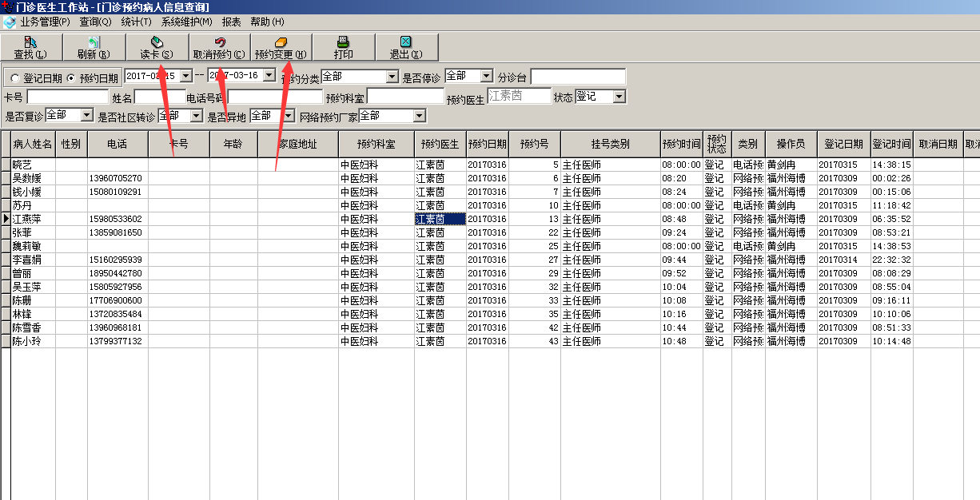Viewport: 980px width, 500px height.
Task: Click the 预约科室 column header
Action: click(376, 144)
